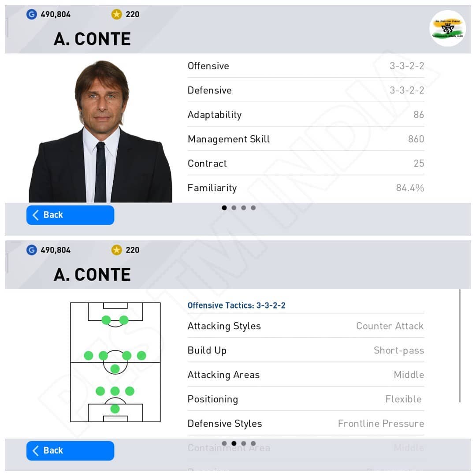This screenshot has height=476, width=476.
Task: Tap the PES India logo badge
Action: [447, 28]
